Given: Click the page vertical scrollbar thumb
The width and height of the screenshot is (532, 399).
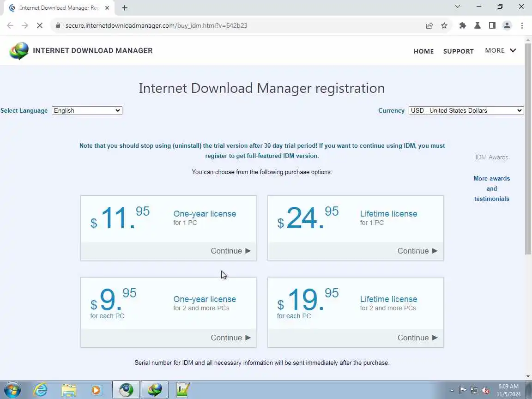Looking at the screenshot, I should point(528,148).
